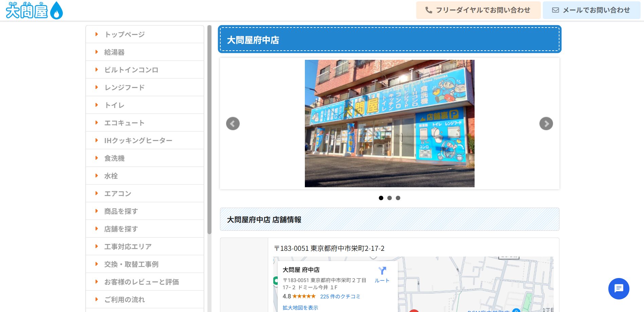644x312 pixels.
Task: Open the 工事対応エリア menu item
Action: point(128,246)
